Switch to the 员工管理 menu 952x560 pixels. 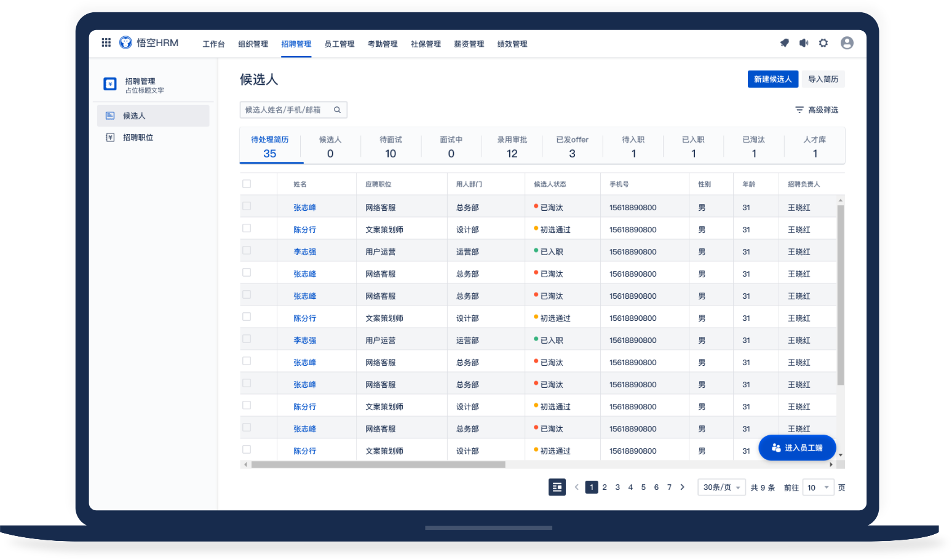(x=339, y=44)
